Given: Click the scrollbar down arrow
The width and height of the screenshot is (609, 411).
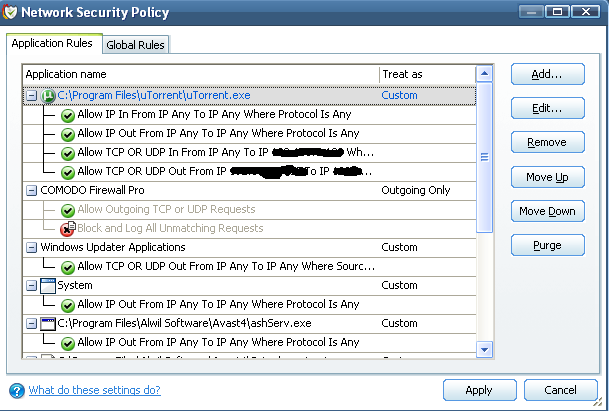Looking at the screenshot, I should coord(484,350).
